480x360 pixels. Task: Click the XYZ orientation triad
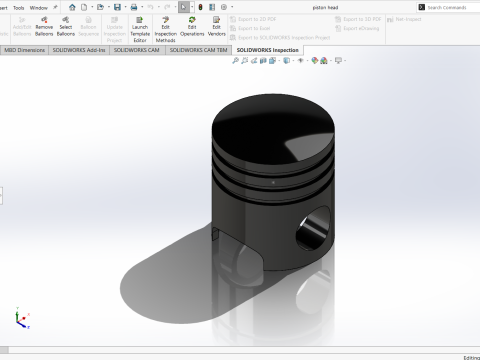pyautogui.click(x=22, y=318)
